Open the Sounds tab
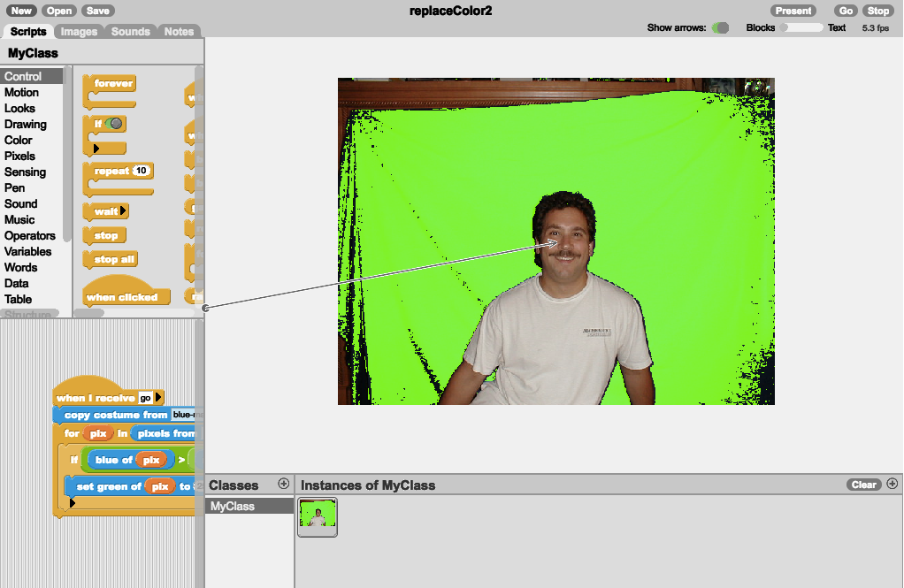The height and width of the screenshot is (588, 904). coord(130,32)
